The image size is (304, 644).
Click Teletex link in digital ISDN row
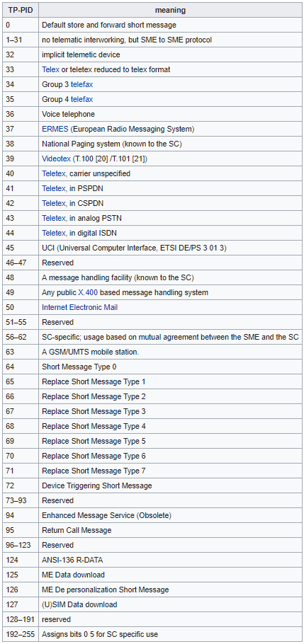tap(54, 233)
